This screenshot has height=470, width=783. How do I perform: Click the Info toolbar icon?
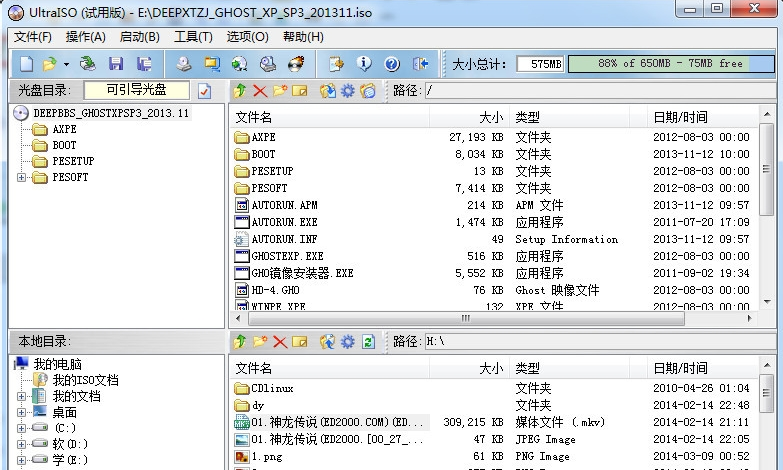(x=364, y=64)
